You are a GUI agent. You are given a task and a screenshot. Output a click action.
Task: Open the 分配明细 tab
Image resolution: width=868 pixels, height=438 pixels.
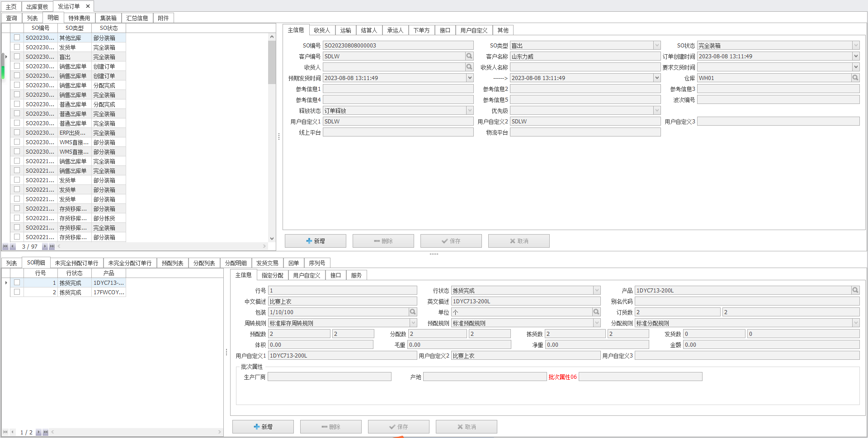pyautogui.click(x=236, y=263)
